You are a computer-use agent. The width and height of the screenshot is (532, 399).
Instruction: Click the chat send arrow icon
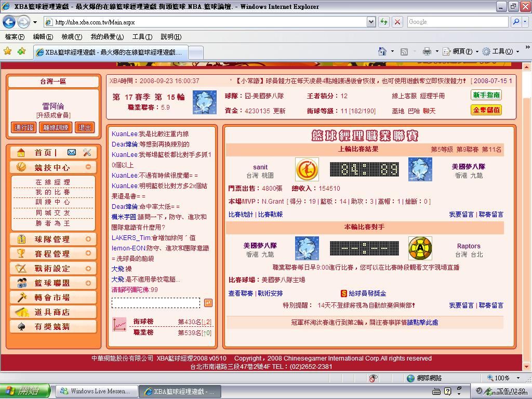tap(208, 303)
